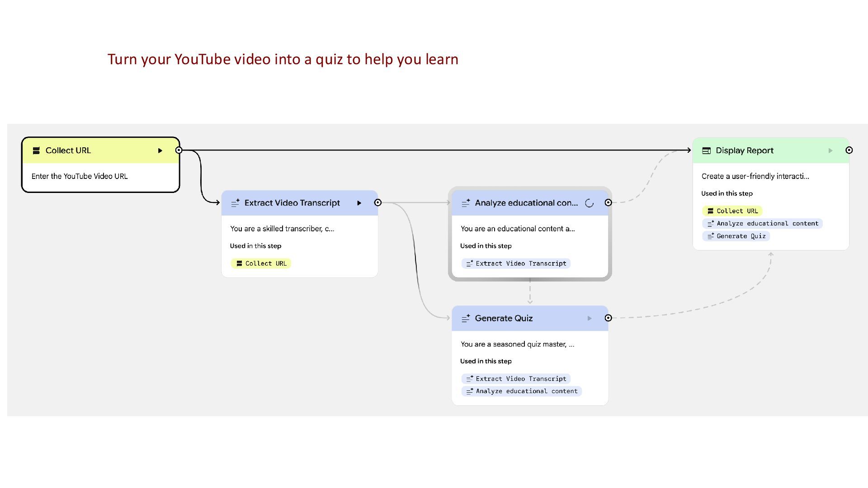Screen dimensions: 868x488
Task: Click the Display Report window icon
Action: coord(706,150)
